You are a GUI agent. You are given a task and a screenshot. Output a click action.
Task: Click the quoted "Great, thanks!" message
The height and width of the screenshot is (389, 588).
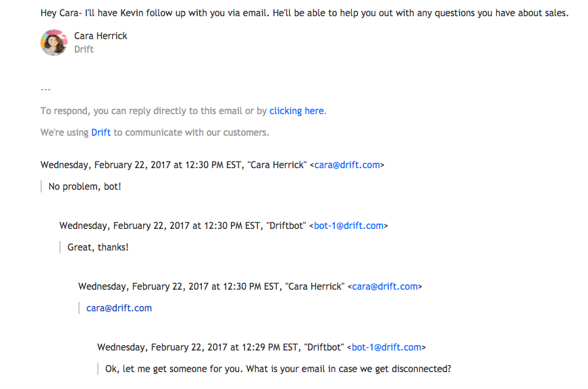pyautogui.click(x=98, y=248)
